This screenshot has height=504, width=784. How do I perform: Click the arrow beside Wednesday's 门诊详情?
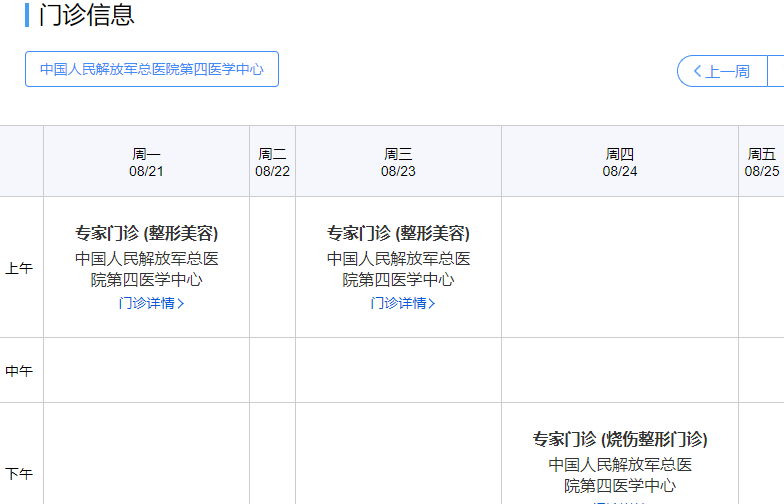(432, 304)
